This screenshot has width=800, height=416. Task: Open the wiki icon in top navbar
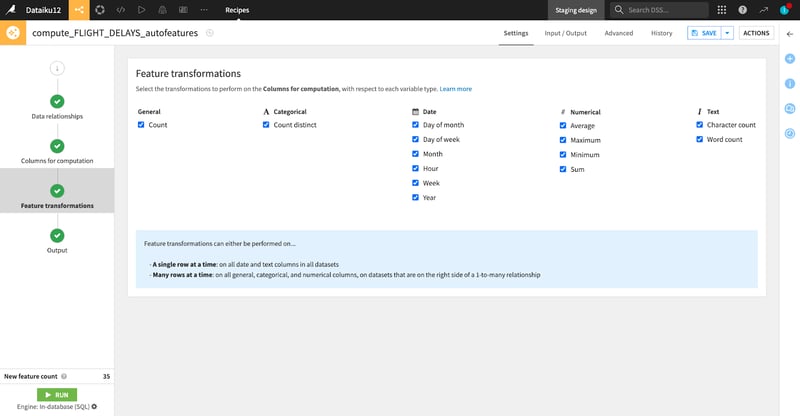coord(162,10)
